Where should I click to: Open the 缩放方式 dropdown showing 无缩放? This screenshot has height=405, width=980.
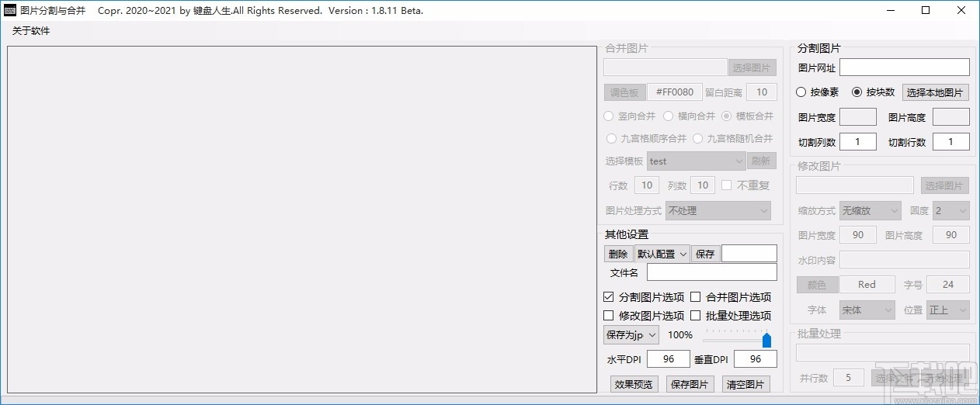click(x=870, y=210)
